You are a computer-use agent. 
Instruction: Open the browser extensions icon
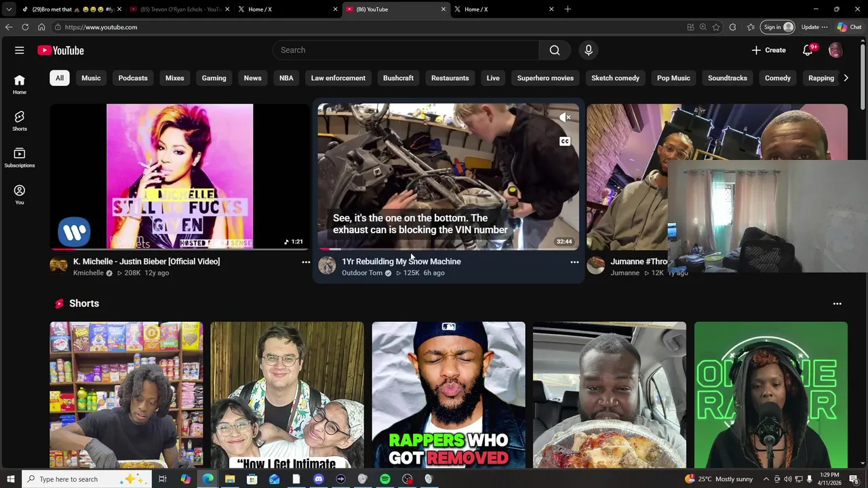732,27
